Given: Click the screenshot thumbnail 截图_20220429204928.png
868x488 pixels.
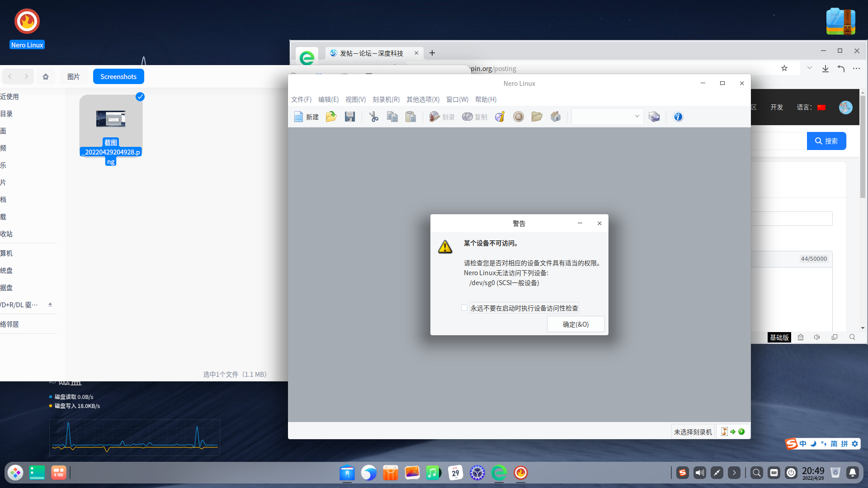Looking at the screenshot, I should pyautogui.click(x=110, y=119).
